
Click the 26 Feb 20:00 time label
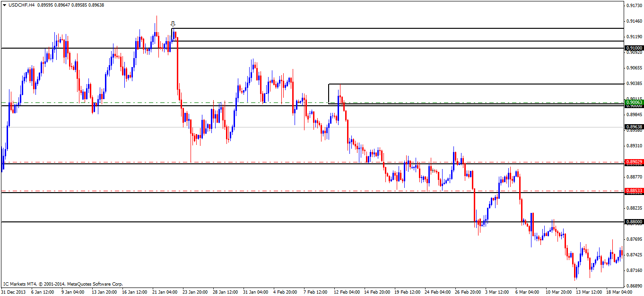[x=467, y=292]
